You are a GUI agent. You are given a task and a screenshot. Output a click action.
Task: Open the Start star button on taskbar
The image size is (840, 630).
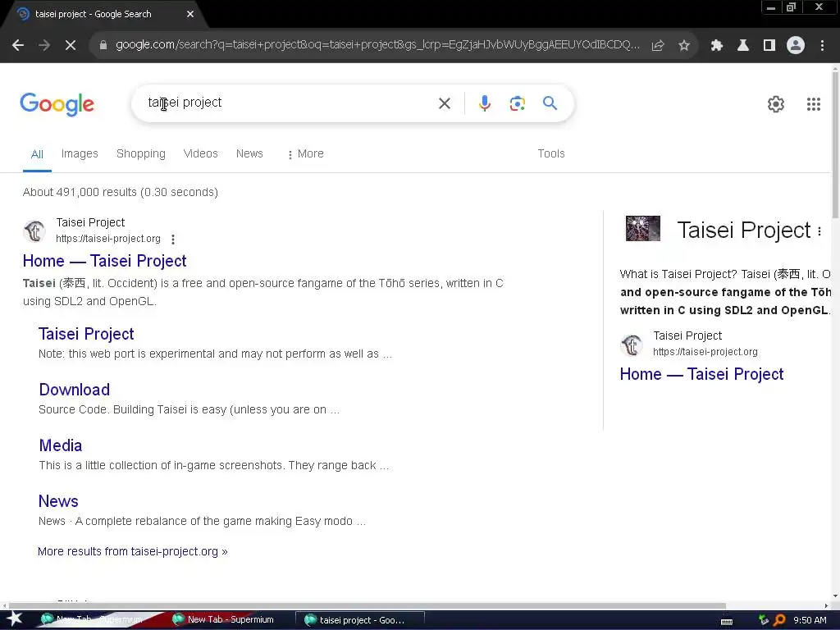(x=14, y=620)
